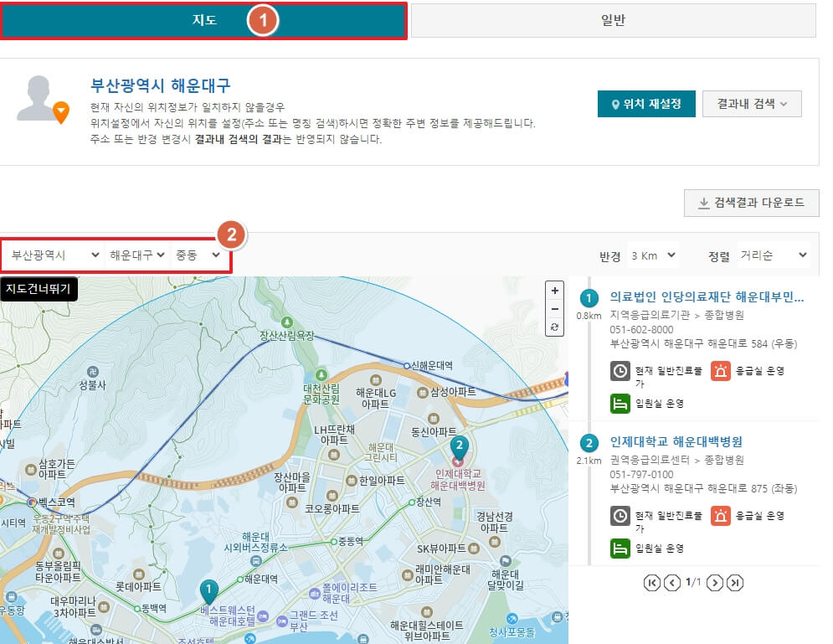Click inpatient bed icon for 해운대백병원 result
Image resolution: width=833 pixels, height=644 pixels.
tap(620, 549)
